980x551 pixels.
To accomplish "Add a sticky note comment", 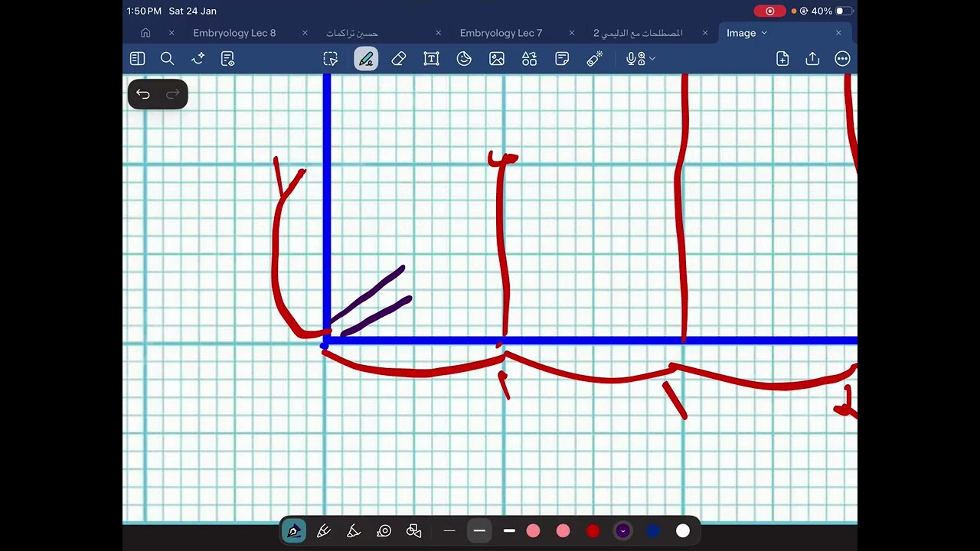I will tap(562, 59).
